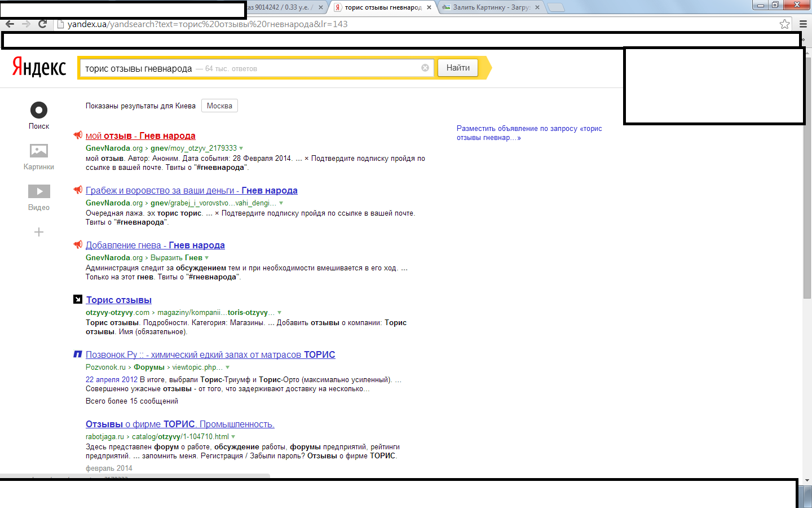This screenshot has height=508, width=812.
Task: Click the megaphone favicon next to мой отзыв
Action: coord(78,135)
